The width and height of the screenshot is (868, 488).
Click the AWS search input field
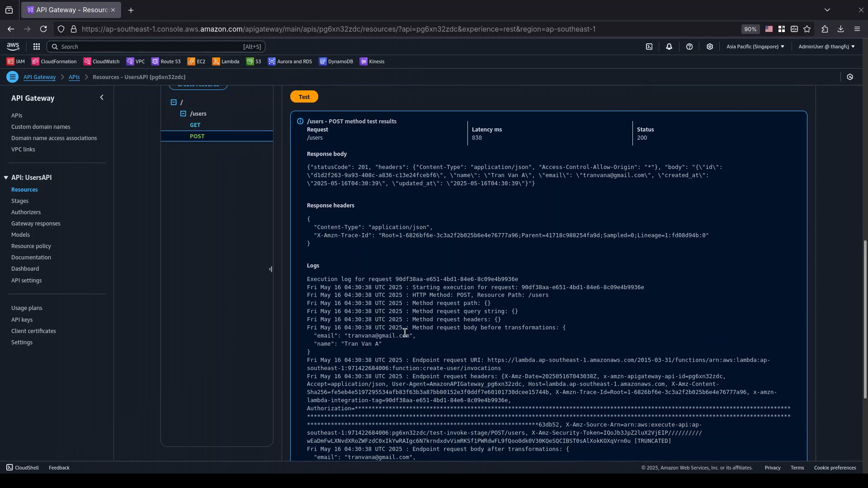click(156, 47)
